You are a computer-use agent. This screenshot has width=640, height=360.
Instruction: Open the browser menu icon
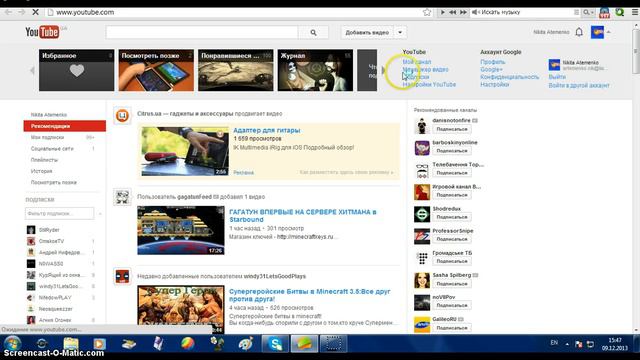[635, 12]
